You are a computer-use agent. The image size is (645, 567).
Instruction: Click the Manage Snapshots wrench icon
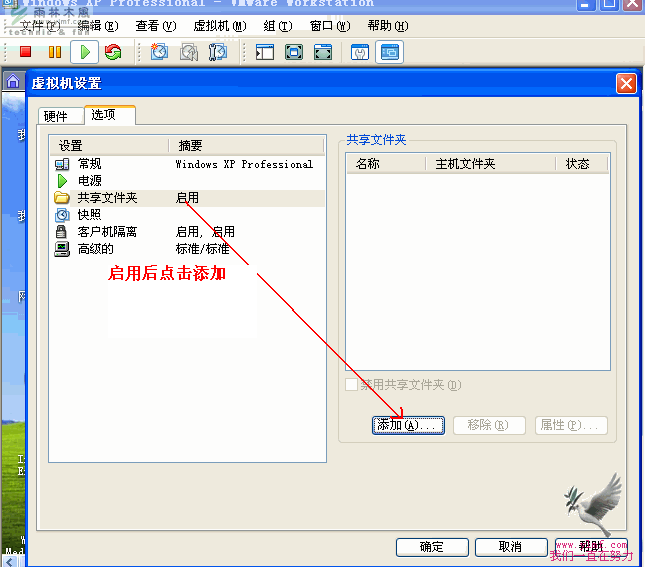coord(217,52)
